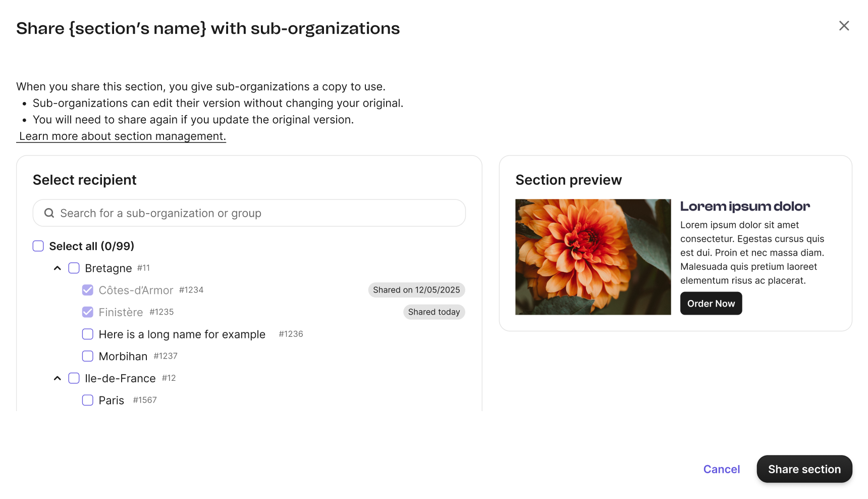Tick the Paris checkbox
The height and width of the screenshot is (499, 868).
[x=88, y=400]
